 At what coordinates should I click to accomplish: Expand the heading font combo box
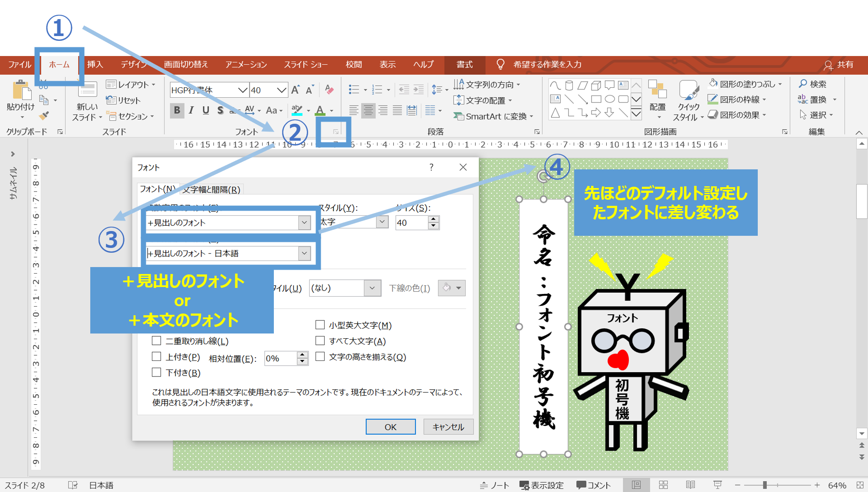(304, 222)
